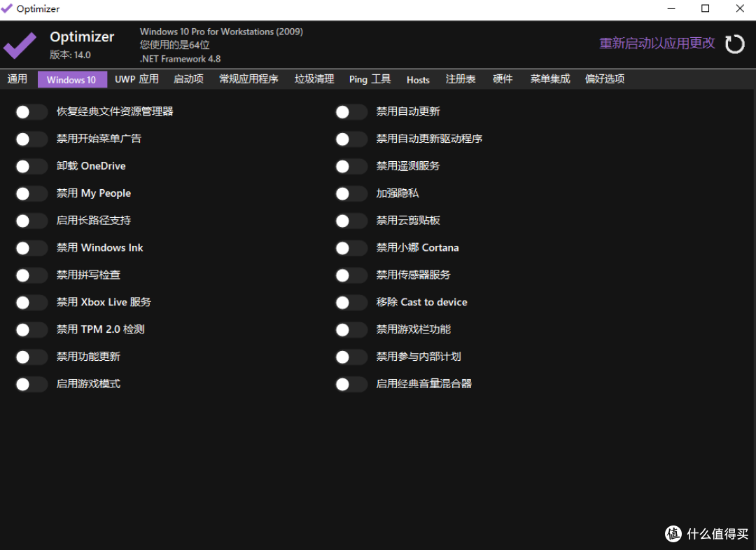Toggle 移除 Cast to device switch
This screenshot has height=550, width=756.
[351, 303]
